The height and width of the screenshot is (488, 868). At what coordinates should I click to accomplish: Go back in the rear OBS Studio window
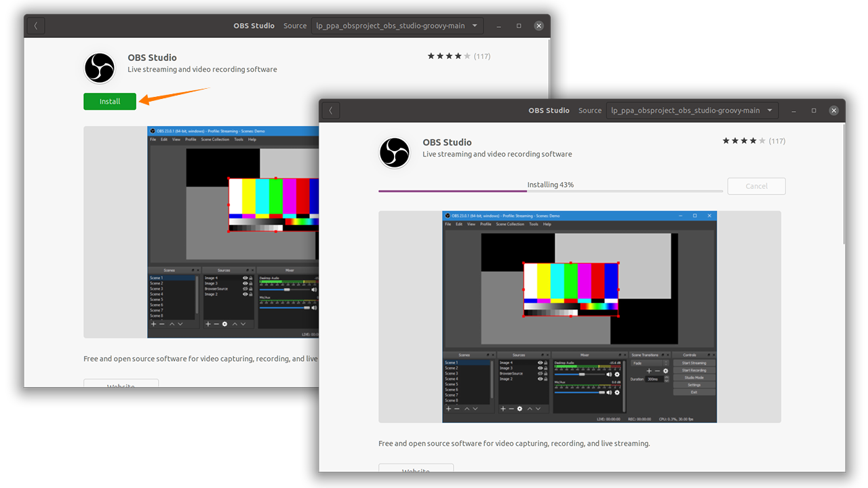pos(35,26)
